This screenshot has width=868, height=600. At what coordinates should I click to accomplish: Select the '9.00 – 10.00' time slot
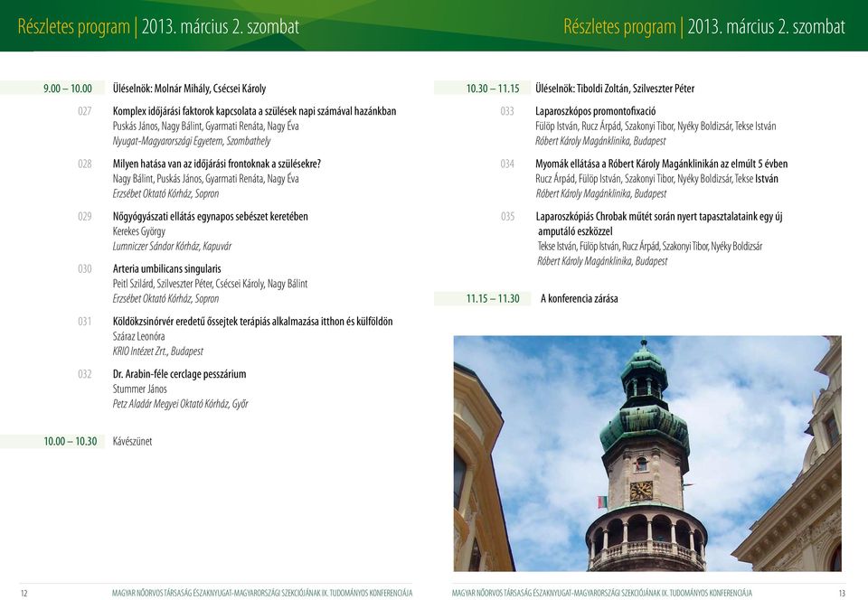pos(68,89)
